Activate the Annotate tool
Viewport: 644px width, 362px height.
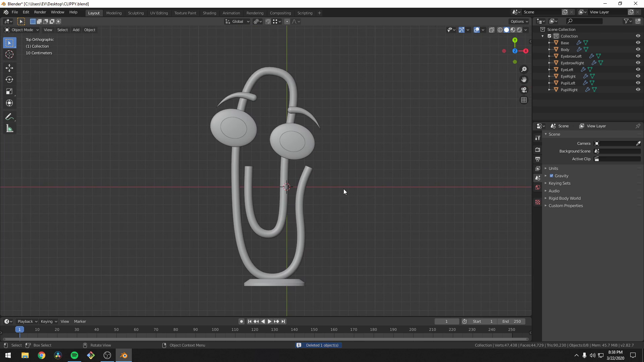pos(9,116)
